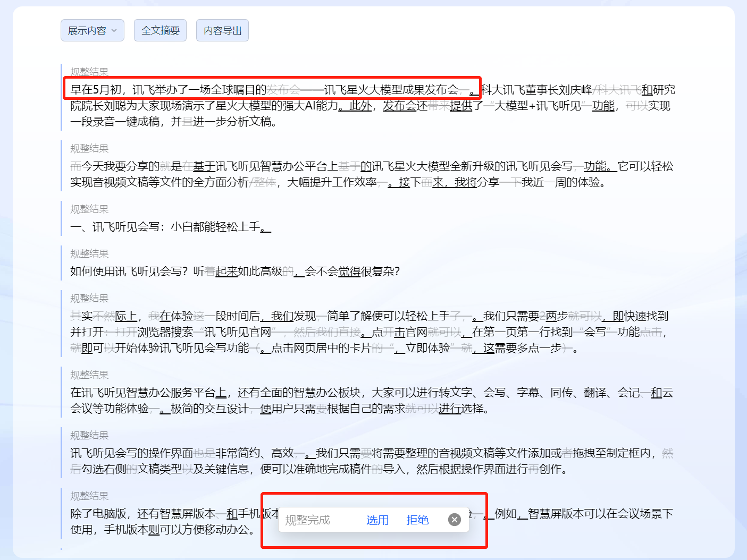Click the paragraph starting with 早在5月初

click(x=373, y=106)
